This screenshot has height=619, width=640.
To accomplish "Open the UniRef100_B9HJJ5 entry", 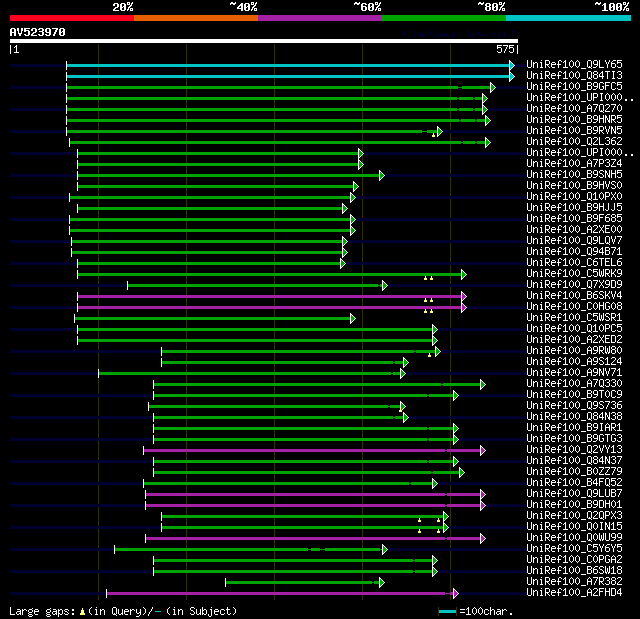I will [x=574, y=208].
